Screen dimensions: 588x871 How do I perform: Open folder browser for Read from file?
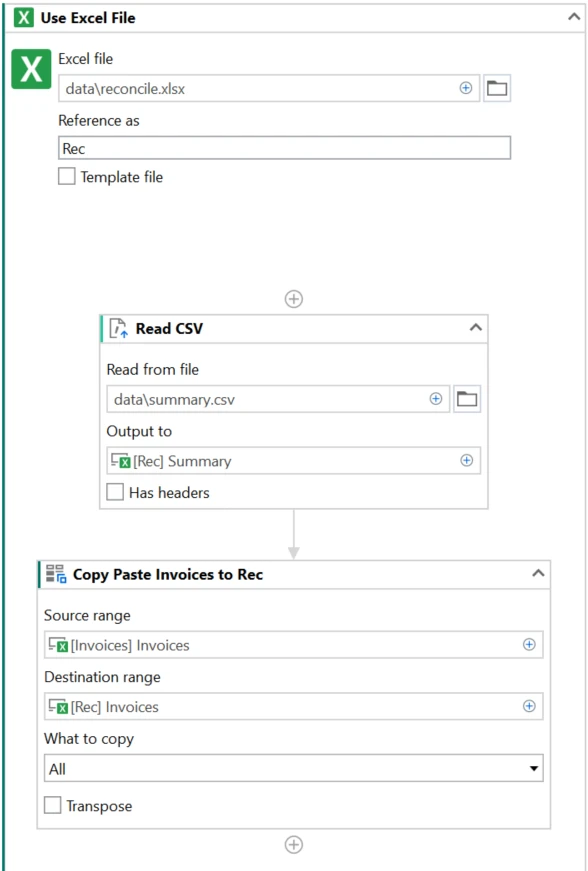click(x=467, y=399)
